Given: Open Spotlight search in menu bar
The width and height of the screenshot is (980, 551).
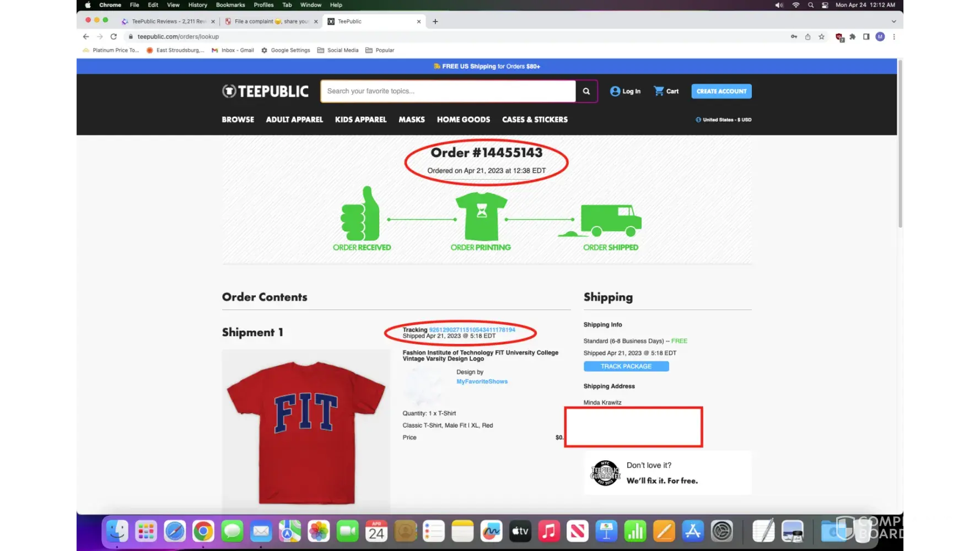Looking at the screenshot, I should click(811, 5).
